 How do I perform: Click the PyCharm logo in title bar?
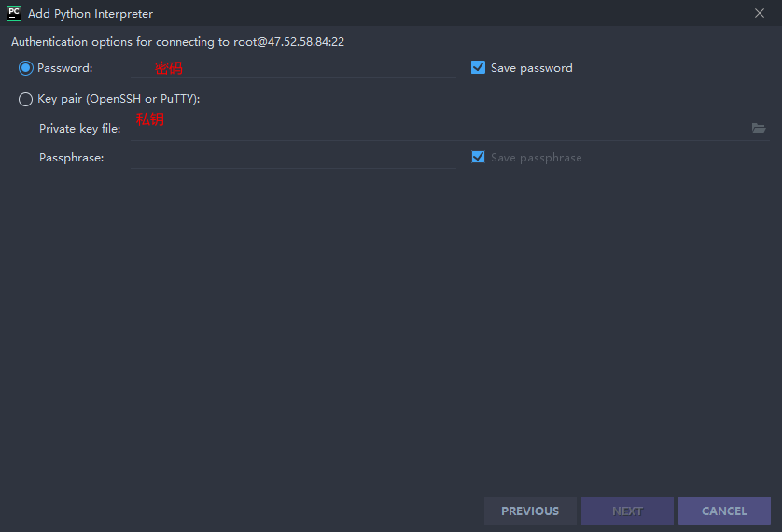13,13
